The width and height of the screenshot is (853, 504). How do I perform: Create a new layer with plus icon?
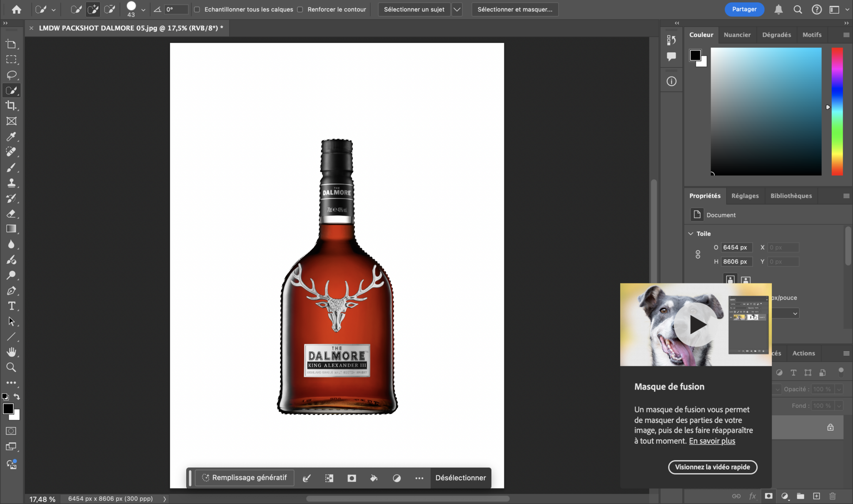(x=816, y=496)
